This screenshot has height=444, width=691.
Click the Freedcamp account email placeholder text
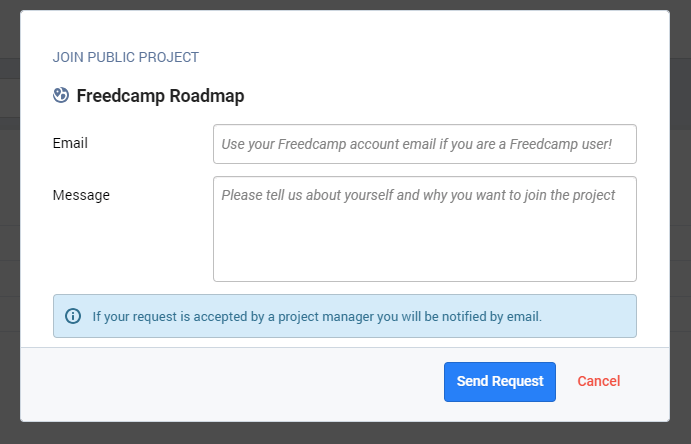(x=416, y=144)
